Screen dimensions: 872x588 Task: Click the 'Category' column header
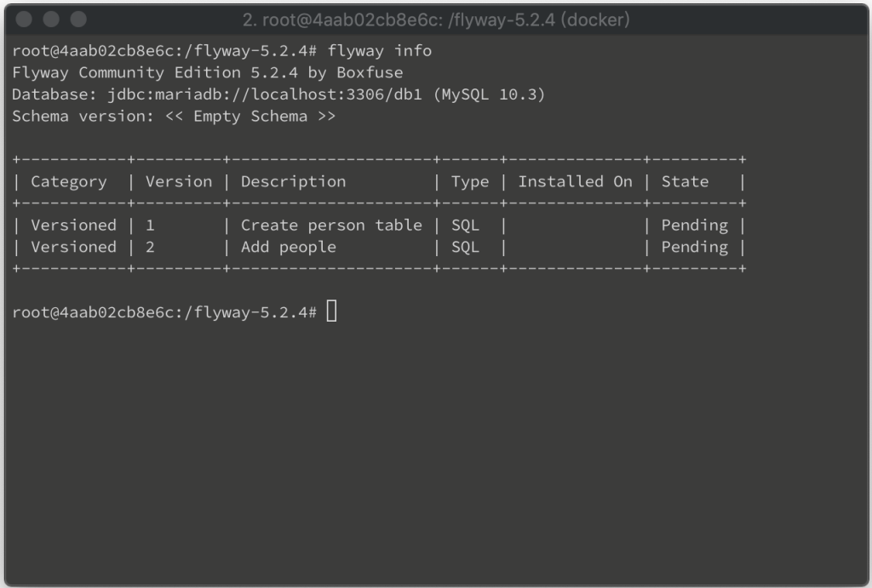tap(69, 182)
